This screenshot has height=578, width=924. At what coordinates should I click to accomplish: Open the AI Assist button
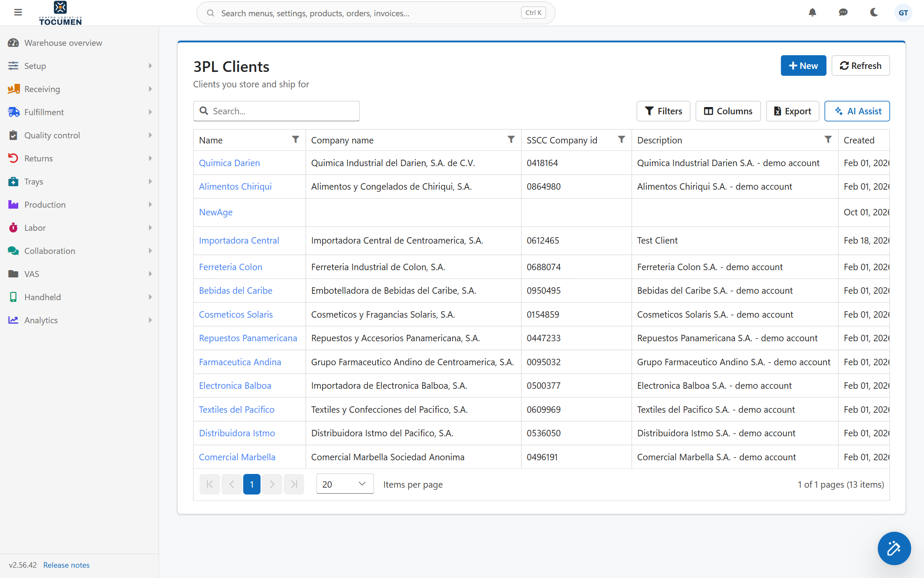tap(857, 111)
